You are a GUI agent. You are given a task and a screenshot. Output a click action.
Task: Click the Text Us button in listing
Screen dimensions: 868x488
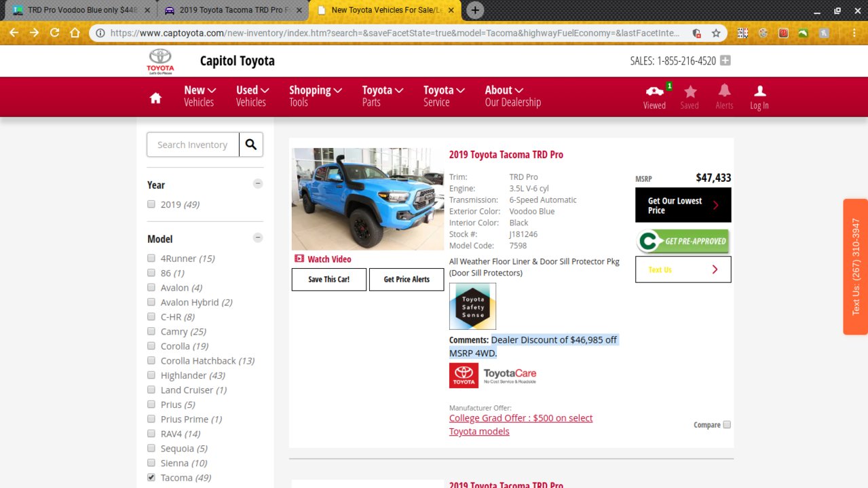pyautogui.click(x=683, y=269)
